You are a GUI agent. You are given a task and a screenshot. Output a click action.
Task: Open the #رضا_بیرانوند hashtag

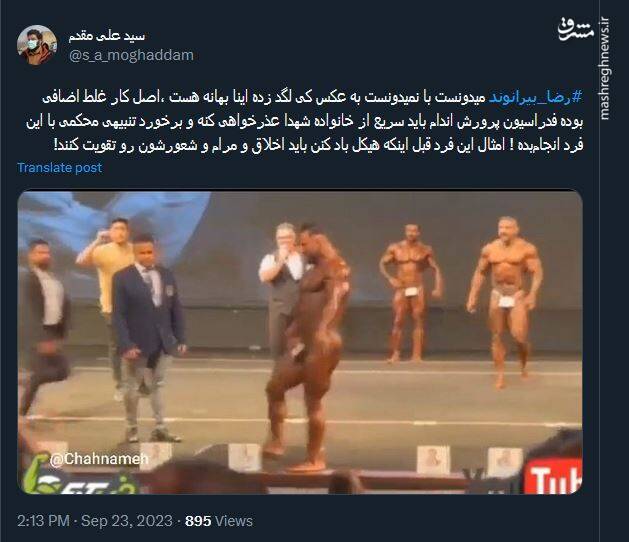click(x=535, y=97)
